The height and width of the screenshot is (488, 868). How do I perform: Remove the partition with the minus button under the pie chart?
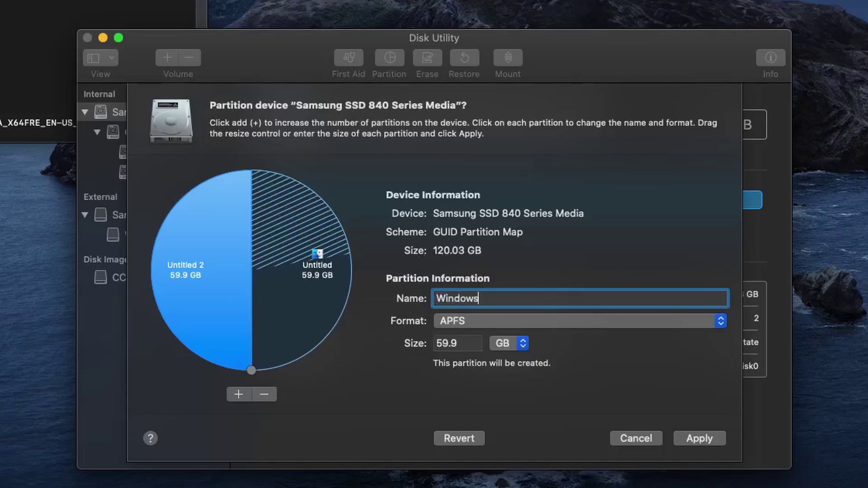[264, 394]
